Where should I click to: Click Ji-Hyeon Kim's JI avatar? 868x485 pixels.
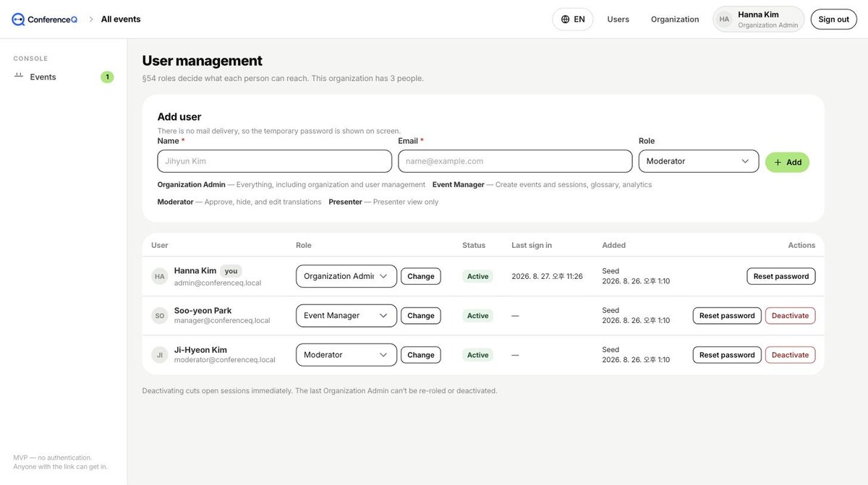160,355
